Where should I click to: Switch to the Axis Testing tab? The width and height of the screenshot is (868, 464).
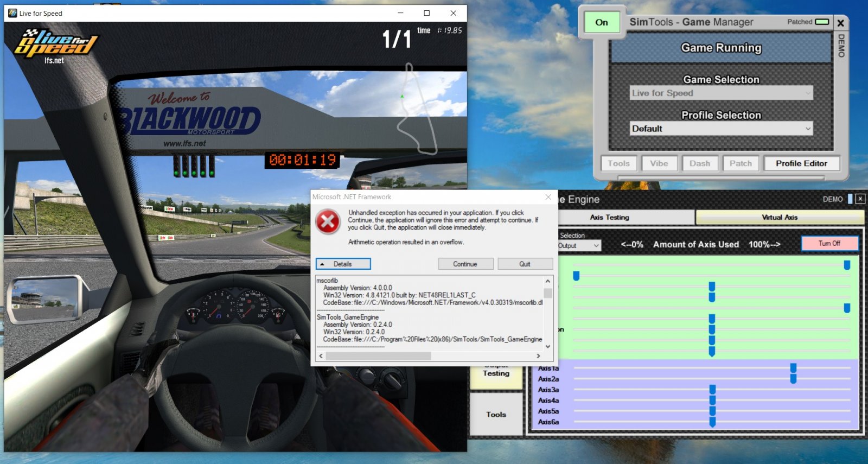[610, 217]
